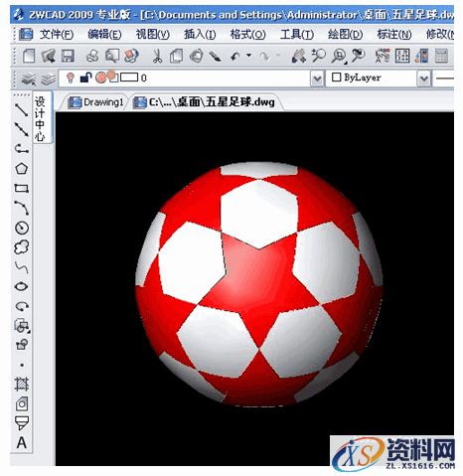
Task: Click the Cut scissors icon
Action: click(x=157, y=56)
